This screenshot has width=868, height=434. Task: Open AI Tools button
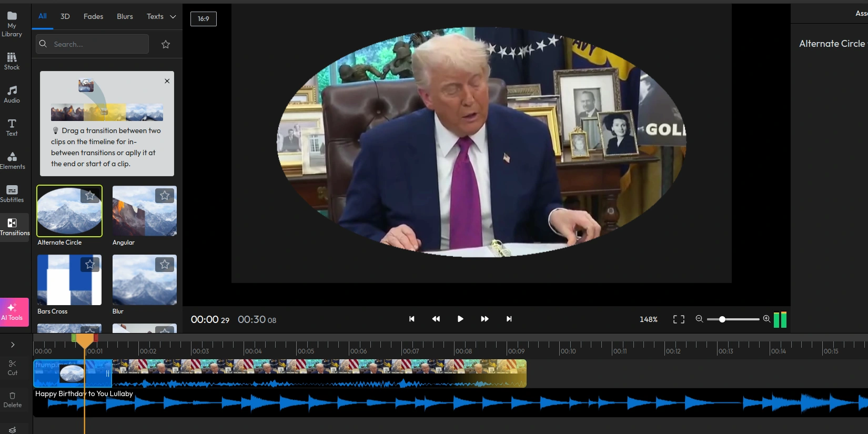pos(14,312)
